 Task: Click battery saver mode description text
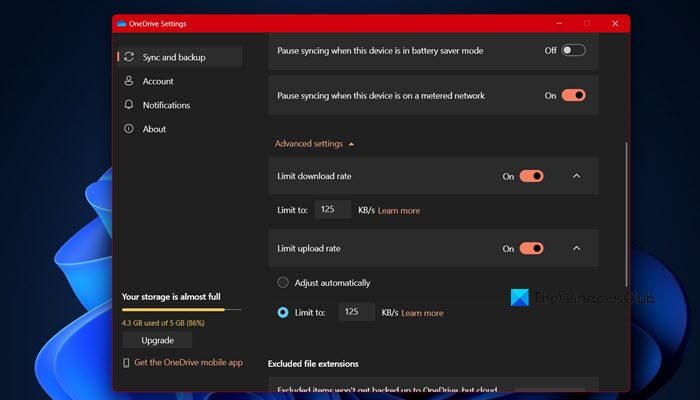(380, 50)
